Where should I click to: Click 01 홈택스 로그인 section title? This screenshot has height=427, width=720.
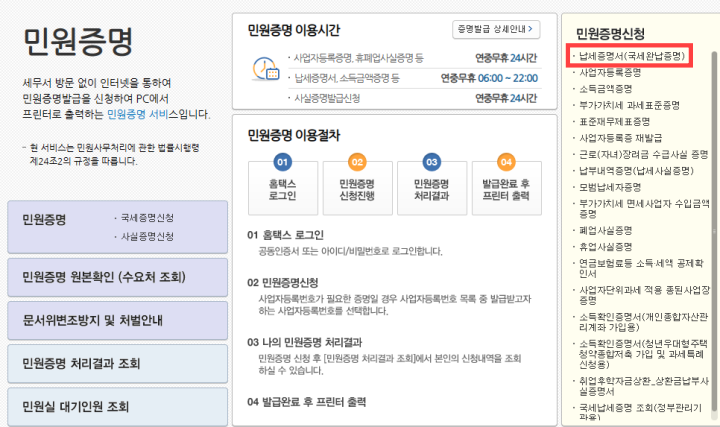(x=286, y=235)
